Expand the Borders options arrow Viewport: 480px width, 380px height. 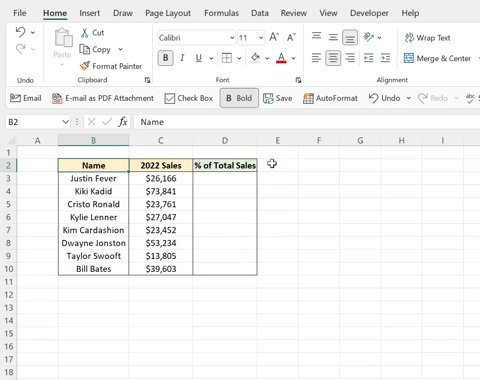239,58
